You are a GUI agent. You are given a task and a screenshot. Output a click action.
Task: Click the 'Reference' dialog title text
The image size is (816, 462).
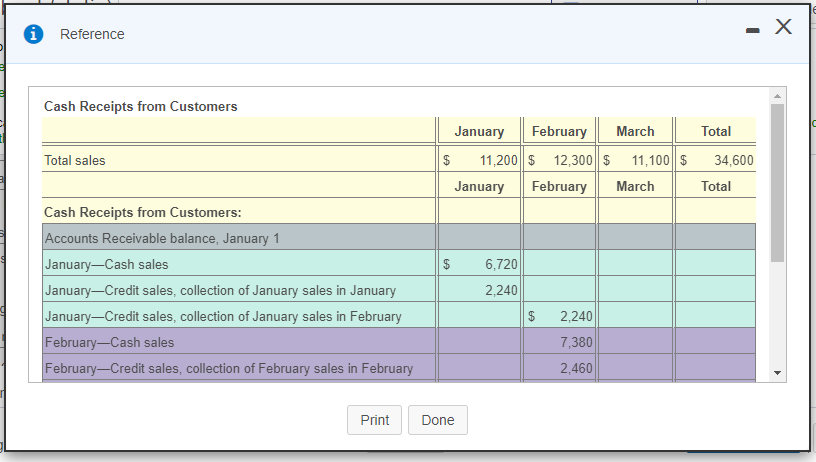[x=92, y=34]
